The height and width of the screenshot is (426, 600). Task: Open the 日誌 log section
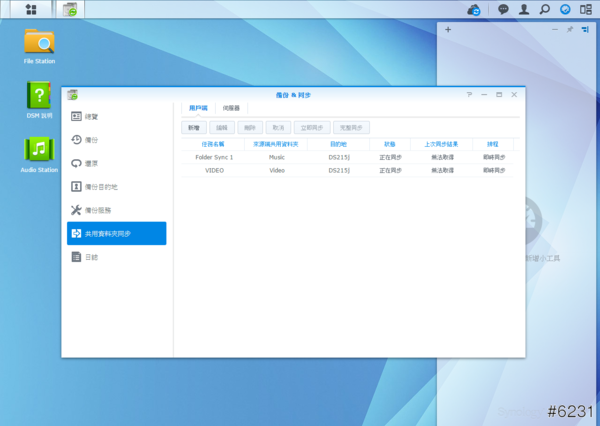tap(91, 257)
